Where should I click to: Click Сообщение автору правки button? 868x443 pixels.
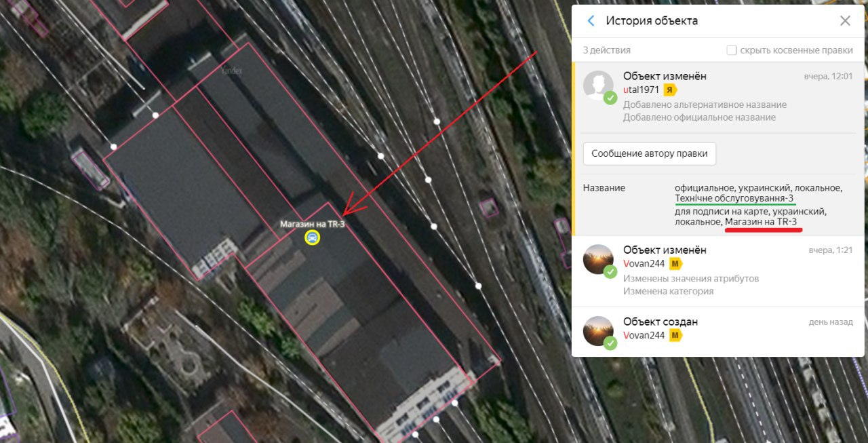click(649, 153)
